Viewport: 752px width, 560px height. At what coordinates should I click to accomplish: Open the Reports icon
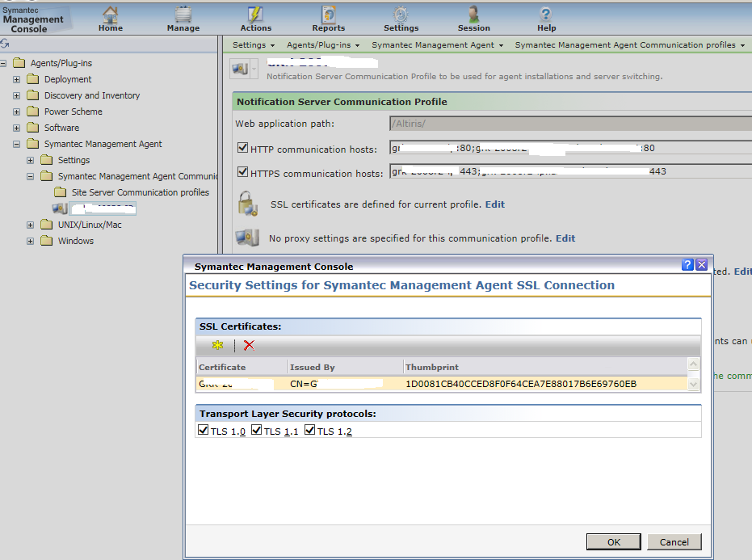click(x=328, y=15)
